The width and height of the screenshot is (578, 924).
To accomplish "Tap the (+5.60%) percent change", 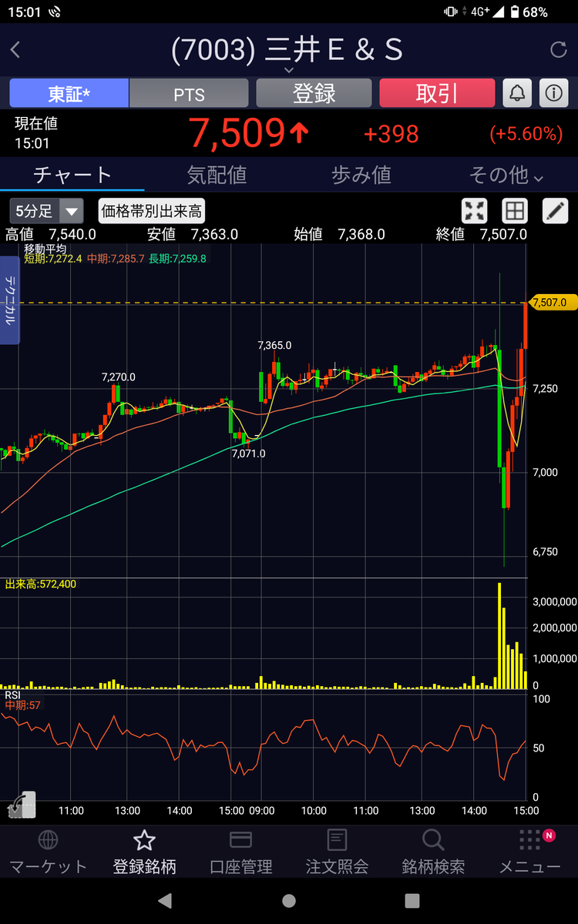I will (x=526, y=134).
